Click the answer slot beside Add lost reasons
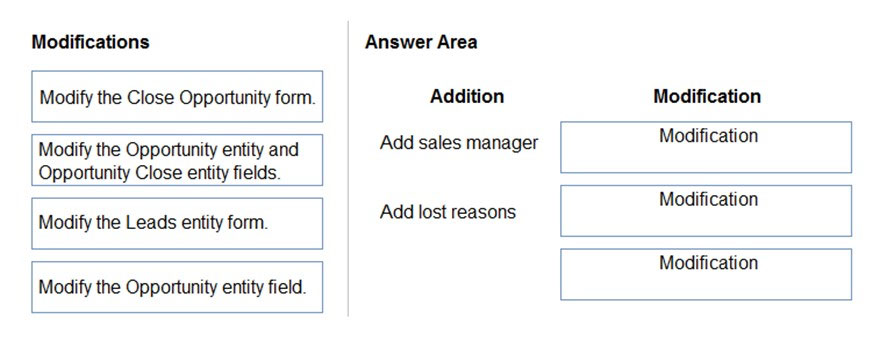The width and height of the screenshot is (887, 364). tap(706, 211)
